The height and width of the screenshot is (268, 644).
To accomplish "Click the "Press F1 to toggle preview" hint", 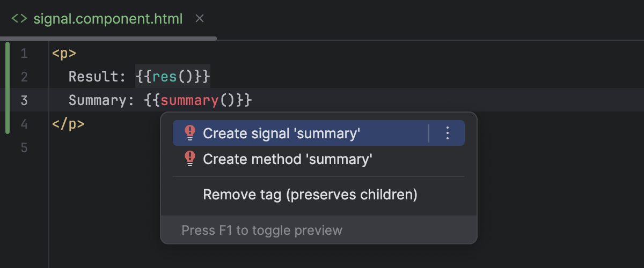I will click(x=262, y=230).
